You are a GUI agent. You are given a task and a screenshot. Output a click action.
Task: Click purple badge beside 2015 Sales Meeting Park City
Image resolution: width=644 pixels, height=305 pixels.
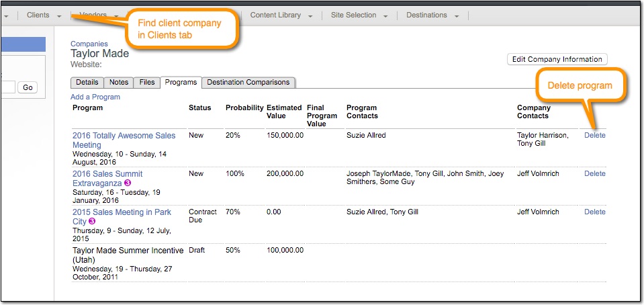(x=92, y=221)
